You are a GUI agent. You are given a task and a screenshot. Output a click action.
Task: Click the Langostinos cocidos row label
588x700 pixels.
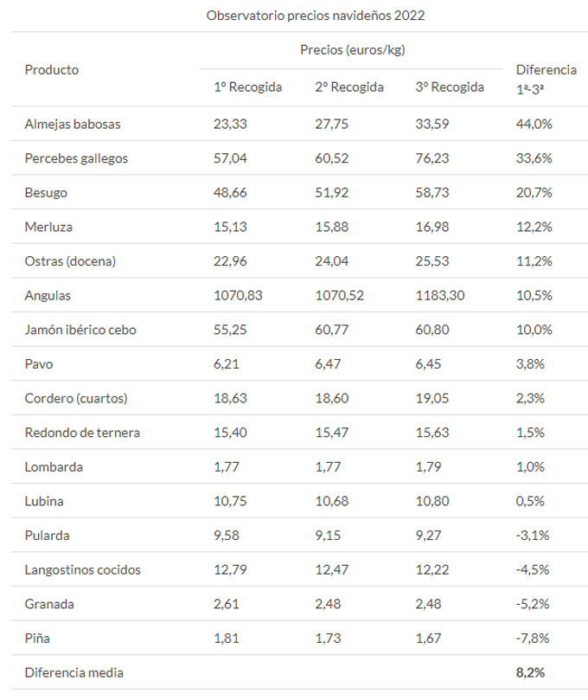(x=83, y=569)
